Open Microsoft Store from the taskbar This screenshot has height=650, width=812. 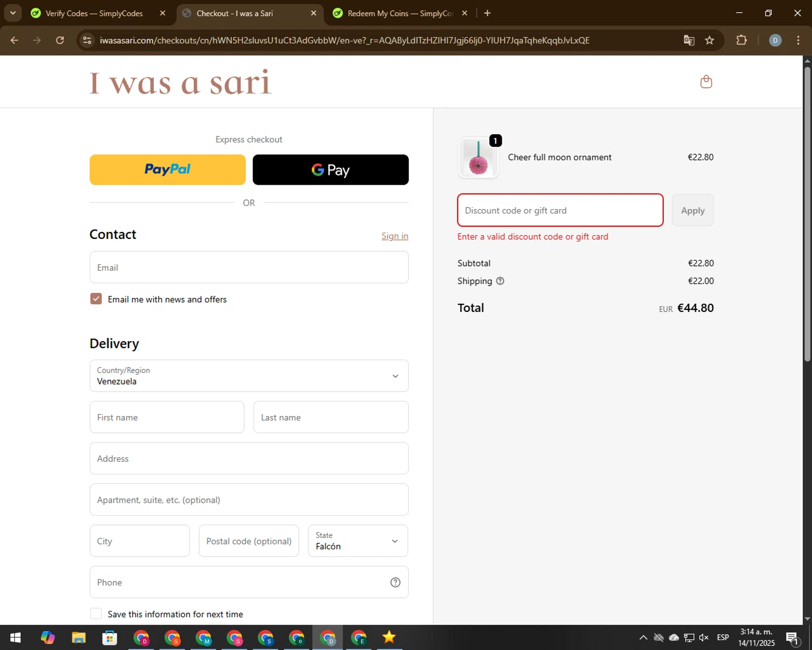coord(109,638)
